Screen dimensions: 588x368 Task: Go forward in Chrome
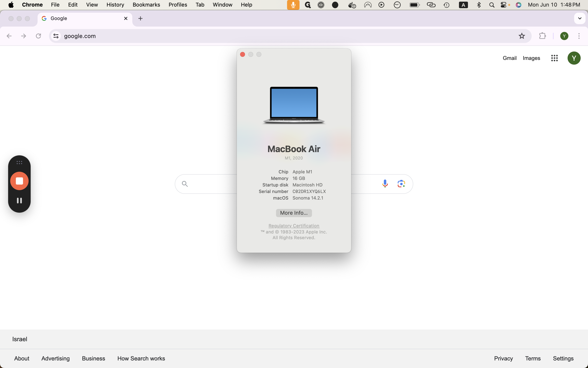pyautogui.click(x=23, y=36)
